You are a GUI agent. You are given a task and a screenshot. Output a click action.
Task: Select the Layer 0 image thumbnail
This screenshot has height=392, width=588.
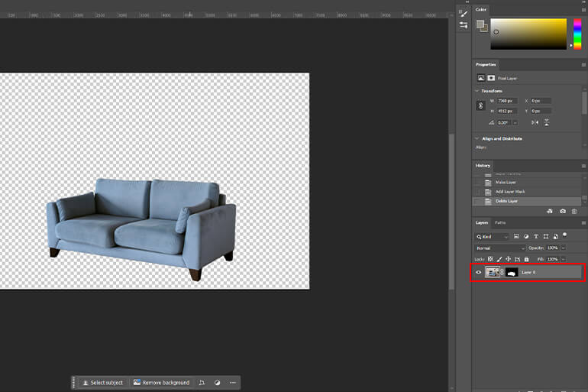point(493,272)
